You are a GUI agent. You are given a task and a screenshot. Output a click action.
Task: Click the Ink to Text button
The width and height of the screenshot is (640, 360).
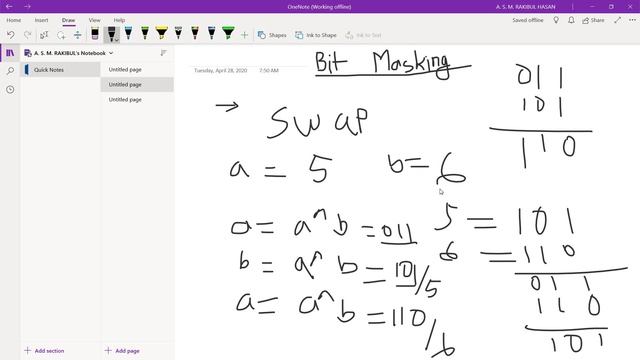click(363, 35)
